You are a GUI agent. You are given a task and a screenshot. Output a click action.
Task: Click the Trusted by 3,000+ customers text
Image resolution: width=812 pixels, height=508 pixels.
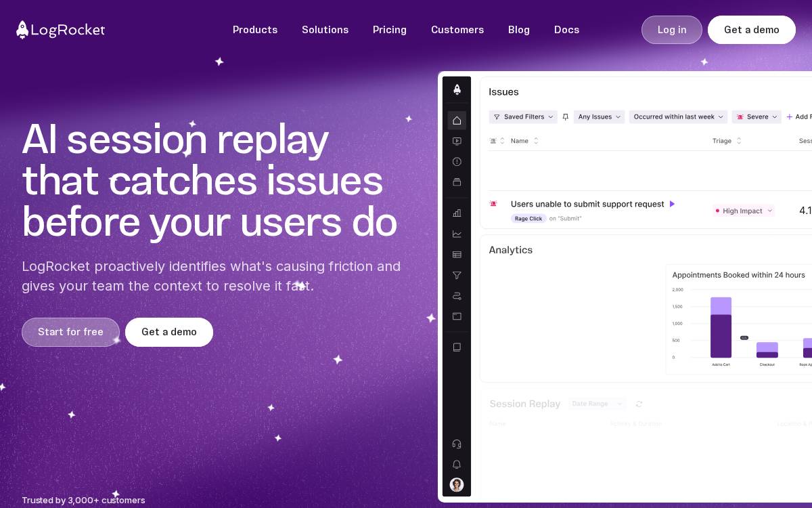coord(83,501)
